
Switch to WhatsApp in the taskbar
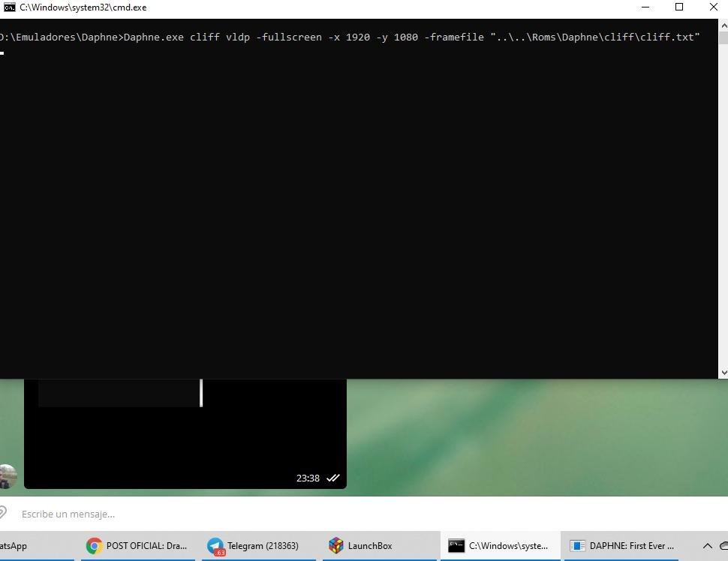pos(37,546)
